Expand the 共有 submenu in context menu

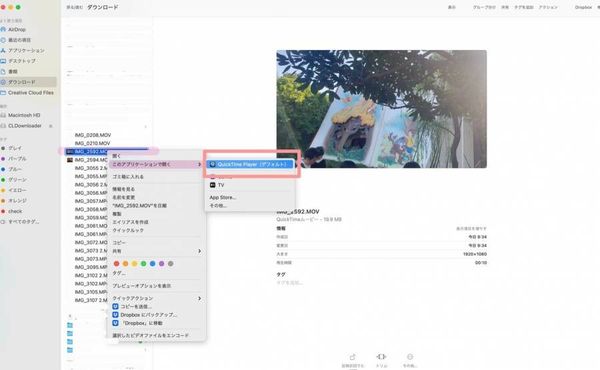tap(156, 251)
